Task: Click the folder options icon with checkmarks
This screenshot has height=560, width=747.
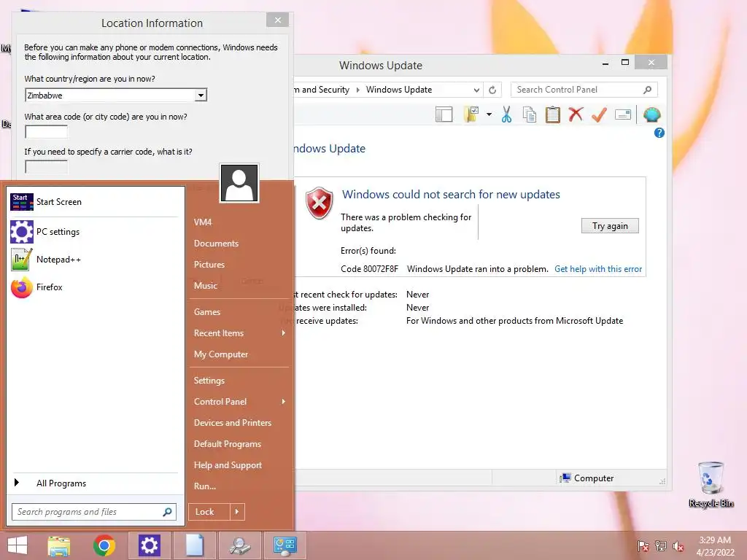Action: (471, 114)
